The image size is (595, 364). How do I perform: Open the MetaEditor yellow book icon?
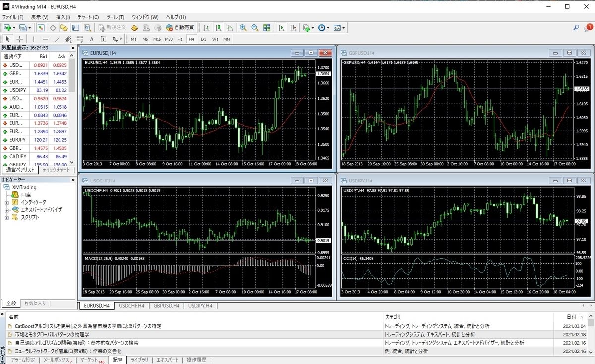(134, 28)
